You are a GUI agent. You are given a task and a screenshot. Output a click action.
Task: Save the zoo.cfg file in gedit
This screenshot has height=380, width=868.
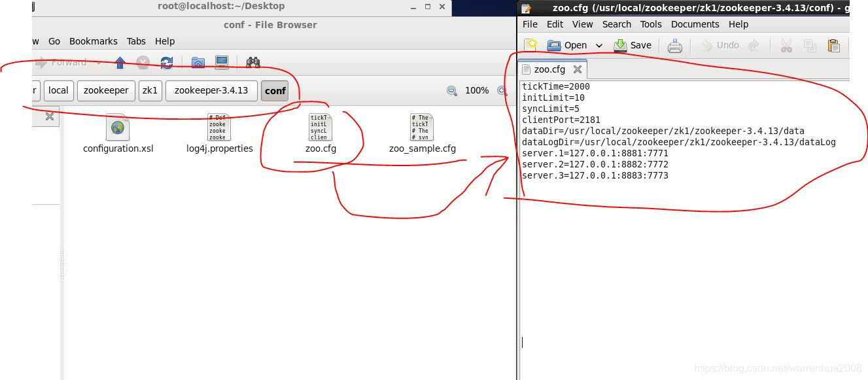tap(632, 45)
